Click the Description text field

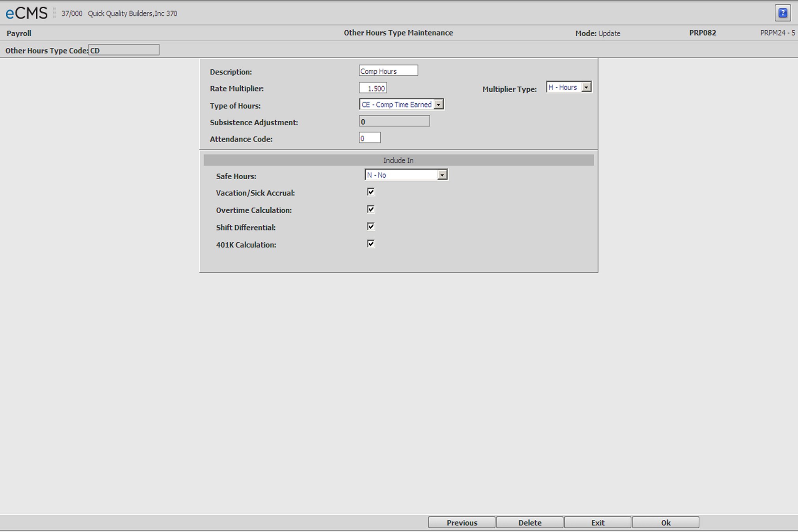click(x=388, y=71)
